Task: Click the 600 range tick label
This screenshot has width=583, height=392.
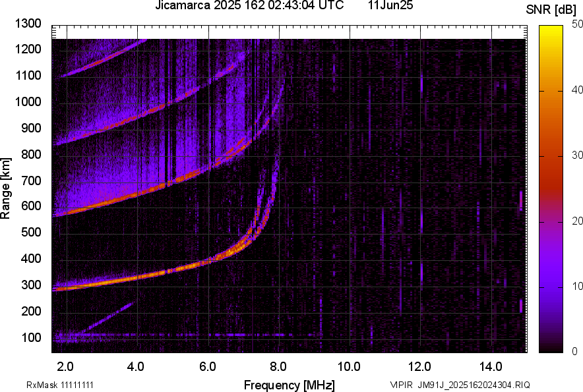Action: (31, 206)
